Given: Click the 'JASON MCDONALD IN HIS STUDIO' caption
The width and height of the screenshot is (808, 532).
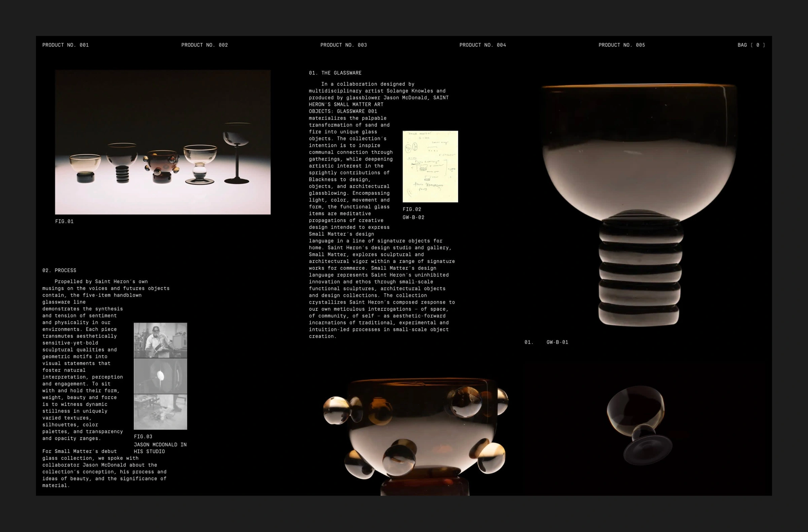Looking at the screenshot, I should click(x=160, y=448).
